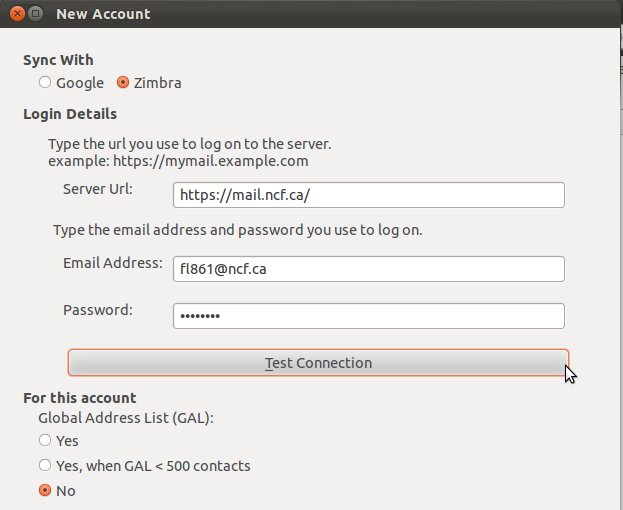The image size is (623, 510).
Task: Click the Sync With section heading
Action: click(x=58, y=60)
